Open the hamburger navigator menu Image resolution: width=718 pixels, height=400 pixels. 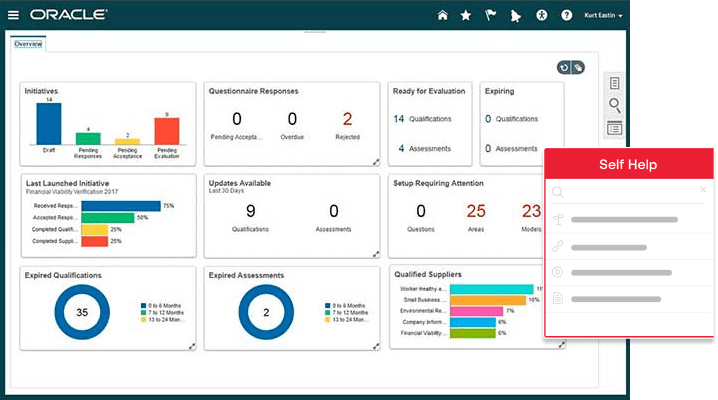(x=13, y=15)
